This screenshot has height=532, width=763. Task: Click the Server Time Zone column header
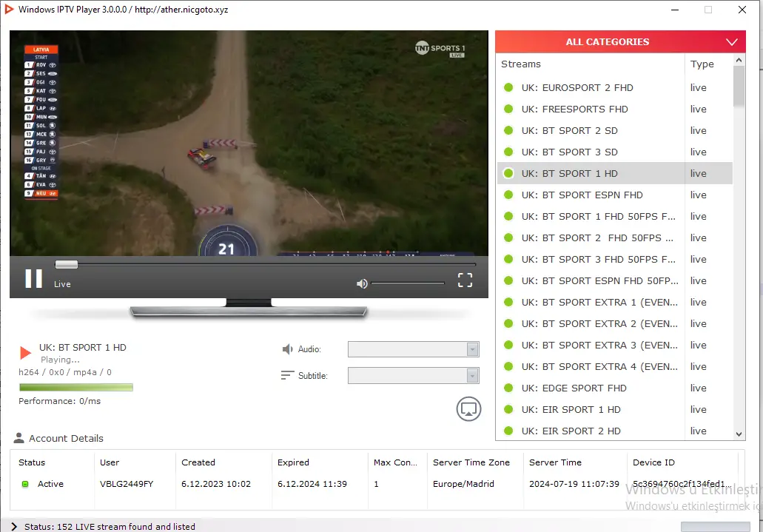[x=475, y=462]
